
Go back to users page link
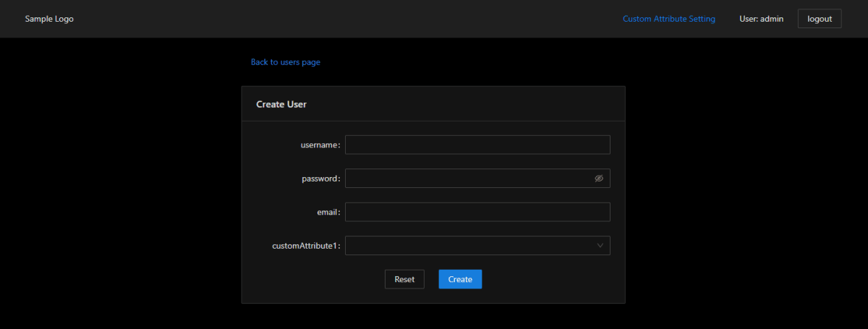coord(286,62)
